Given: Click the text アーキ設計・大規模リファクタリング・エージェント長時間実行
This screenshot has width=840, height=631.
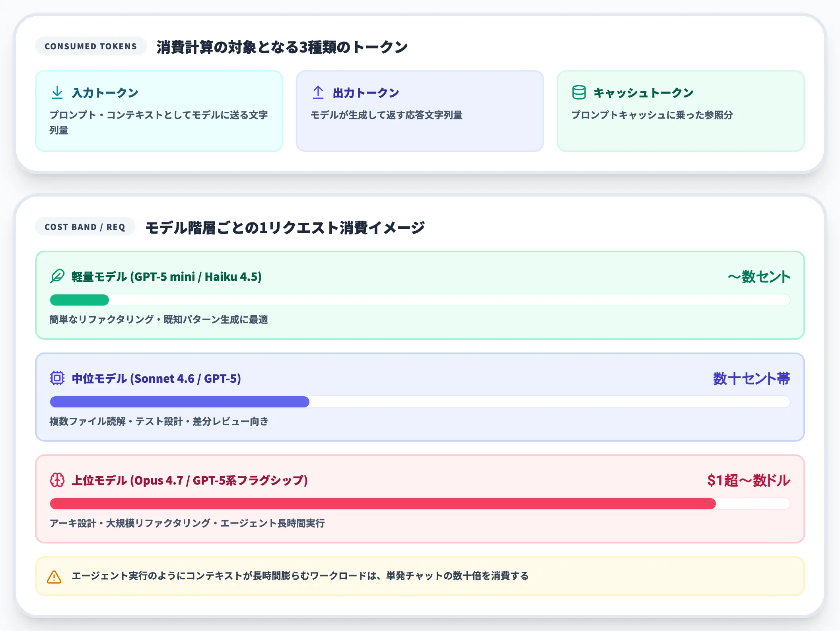Looking at the screenshot, I should point(187,523).
